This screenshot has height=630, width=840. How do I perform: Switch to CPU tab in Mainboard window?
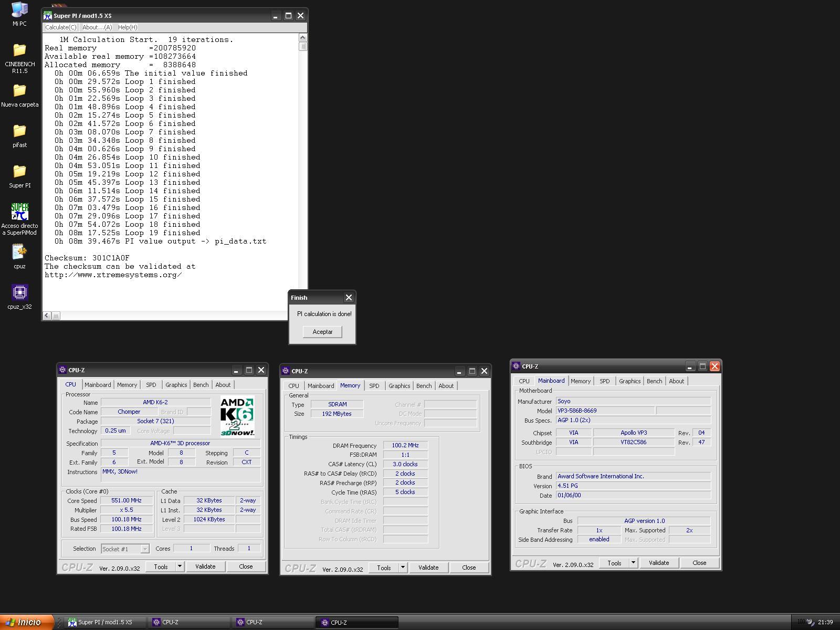click(x=524, y=381)
